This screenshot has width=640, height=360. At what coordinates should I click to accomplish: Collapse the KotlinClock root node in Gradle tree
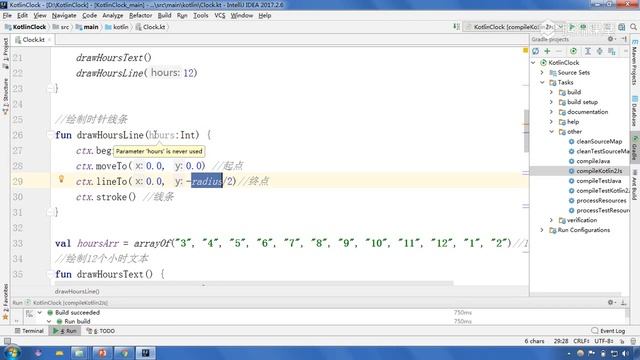(x=533, y=63)
